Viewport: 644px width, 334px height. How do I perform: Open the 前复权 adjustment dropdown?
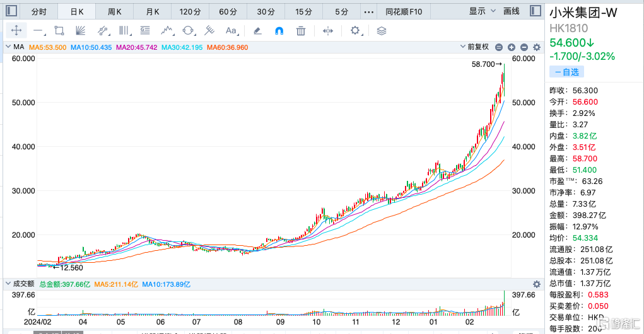pyautogui.click(x=475, y=47)
